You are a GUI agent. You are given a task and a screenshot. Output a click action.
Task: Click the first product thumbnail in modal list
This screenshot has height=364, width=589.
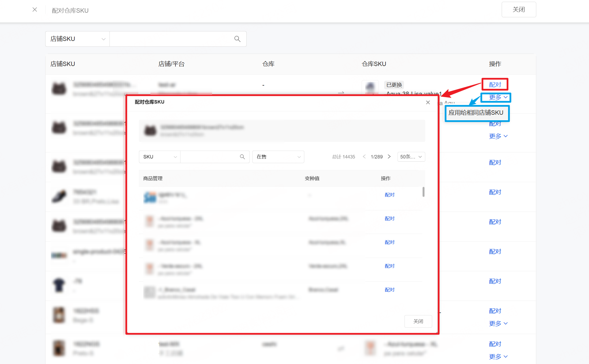click(150, 197)
